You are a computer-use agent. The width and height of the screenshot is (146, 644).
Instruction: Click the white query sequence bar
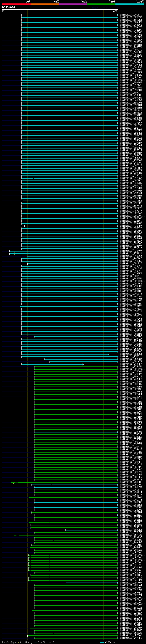click(60, 10)
